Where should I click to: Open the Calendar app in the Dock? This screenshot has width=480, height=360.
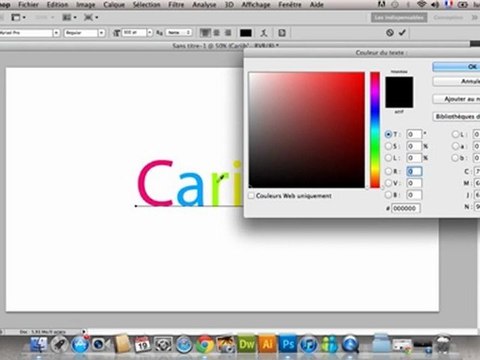pos(142,344)
